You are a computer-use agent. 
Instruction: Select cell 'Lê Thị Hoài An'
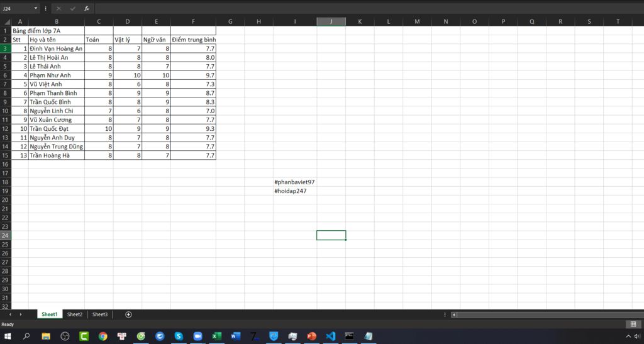56,57
